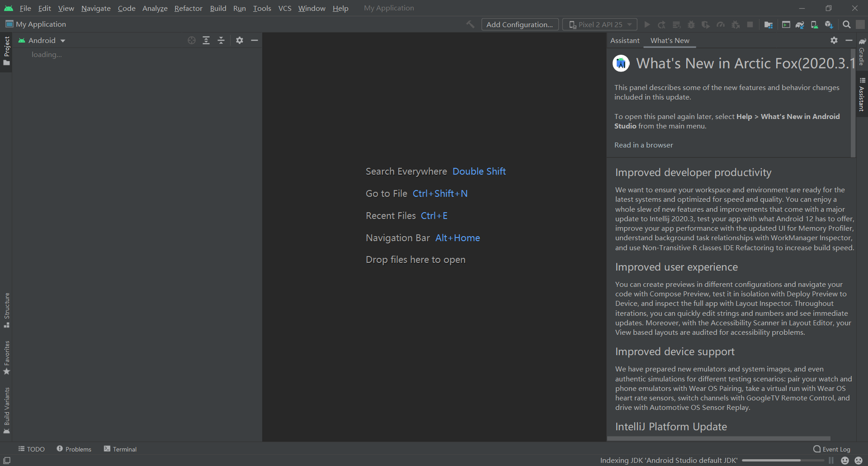Screen dimensions: 868x466
Task: Open the VCS menu
Action: click(285, 8)
